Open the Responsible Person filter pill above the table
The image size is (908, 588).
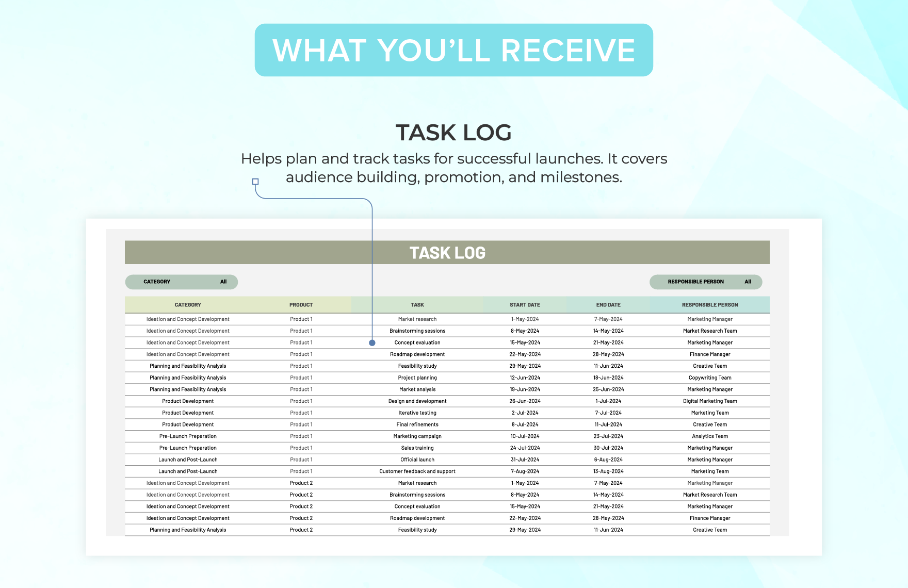click(705, 282)
